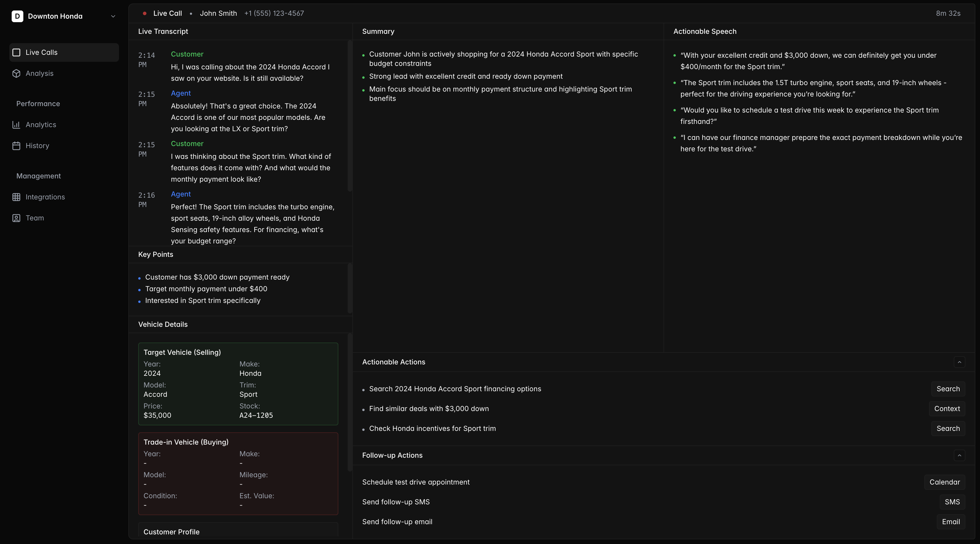Open the Downton Honda workspace dropdown
This screenshot has height=544, width=980.
coord(113,16)
